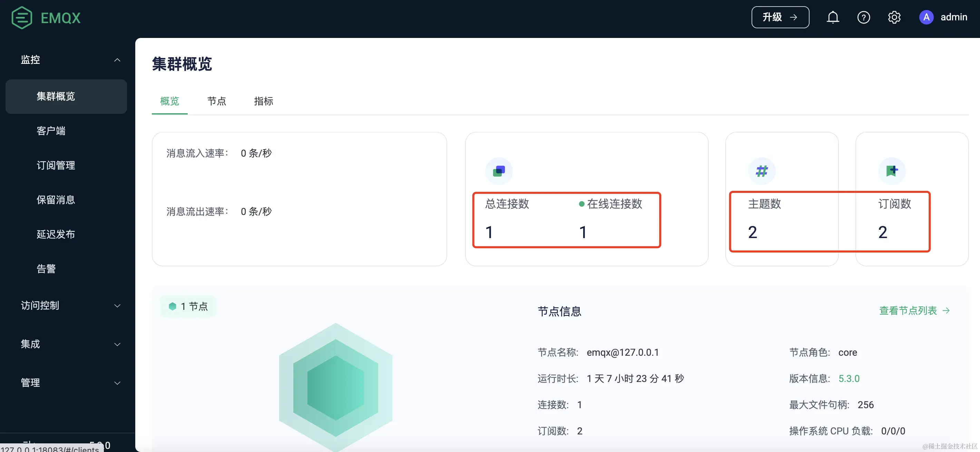Open the notifications bell
The height and width of the screenshot is (452, 980).
832,18
